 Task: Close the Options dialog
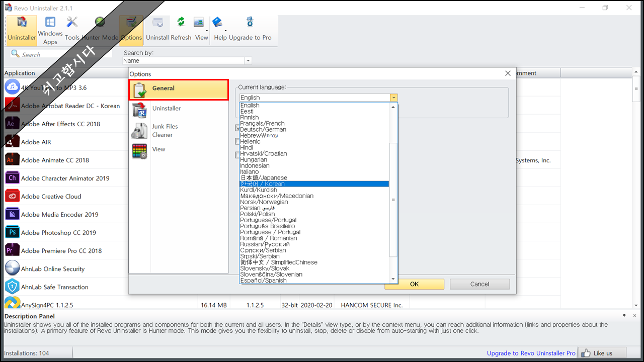pos(508,73)
